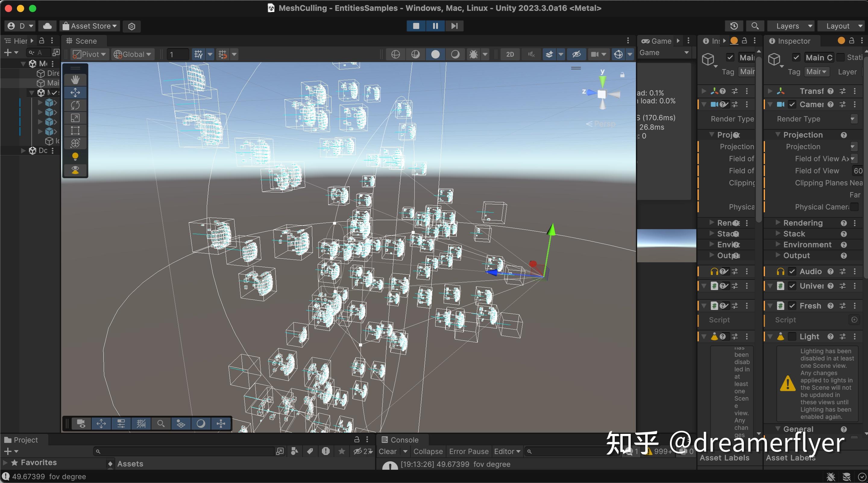Click the Collapse button in the Console
The height and width of the screenshot is (483, 868).
click(428, 451)
